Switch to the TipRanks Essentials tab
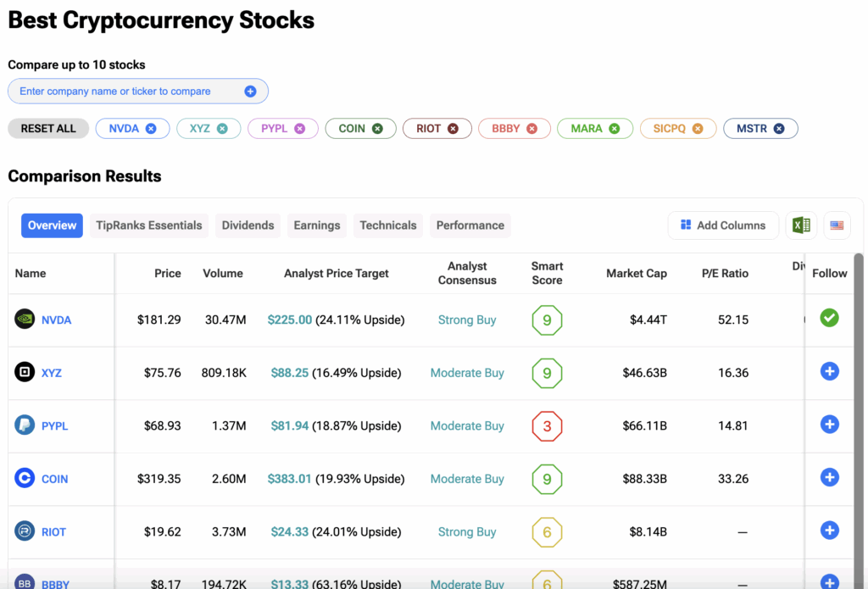This screenshot has width=868, height=589. tap(149, 225)
